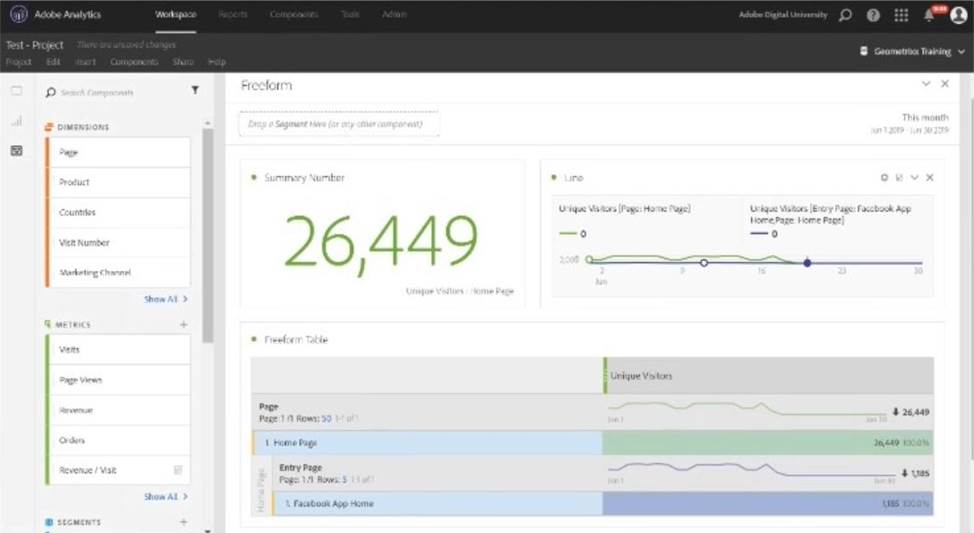Viewport: 974px width, 533px height.
Task: Add a new segment with plus icon
Action: pyautogui.click(x=184, y=522)
